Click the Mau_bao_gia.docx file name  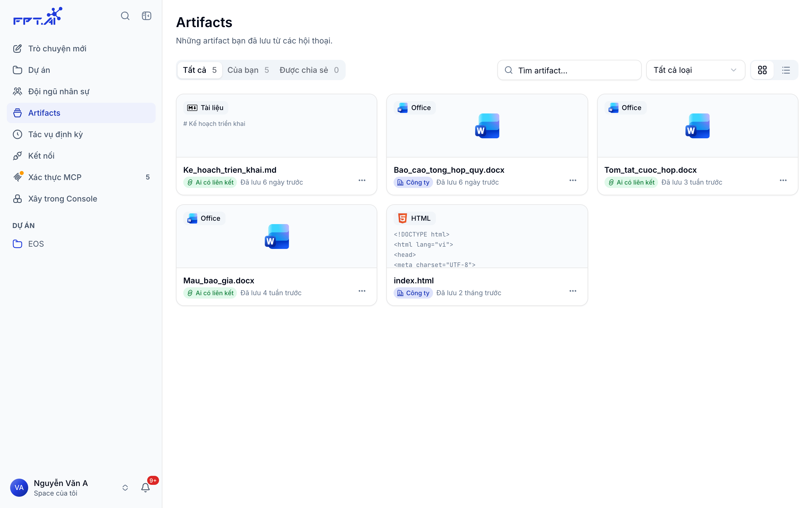click(x=219, y=280)
